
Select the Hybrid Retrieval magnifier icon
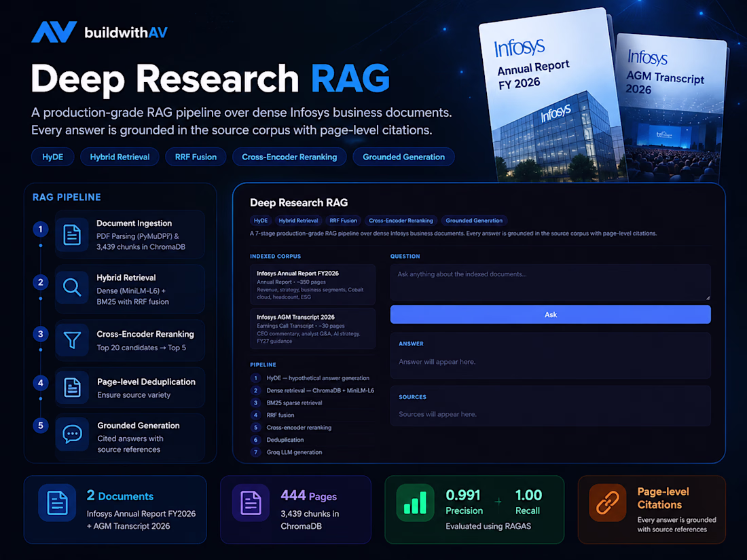click(72, 288)
